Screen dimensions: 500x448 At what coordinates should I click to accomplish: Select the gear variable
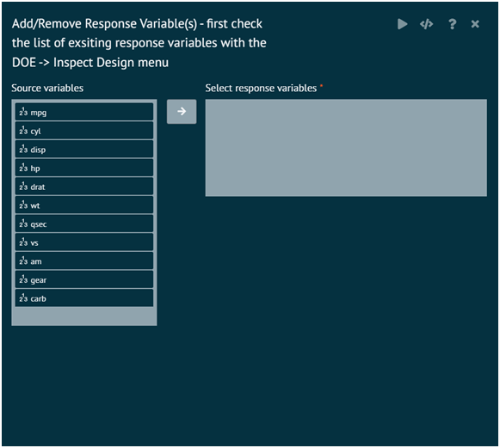point(84,279)
